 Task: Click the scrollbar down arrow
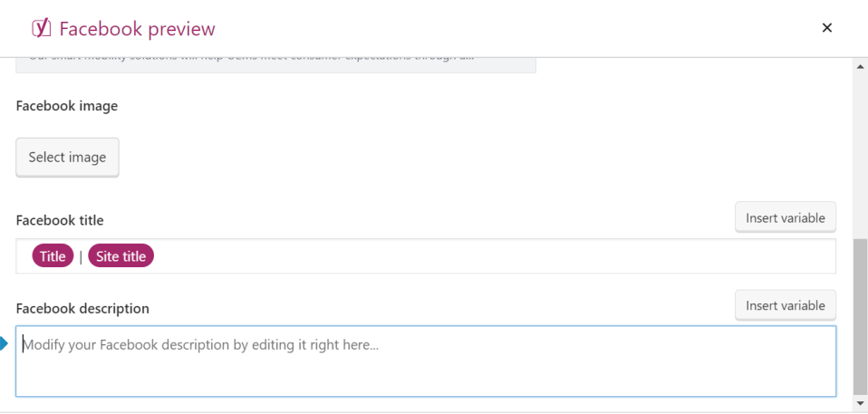(x=860, y=402)
